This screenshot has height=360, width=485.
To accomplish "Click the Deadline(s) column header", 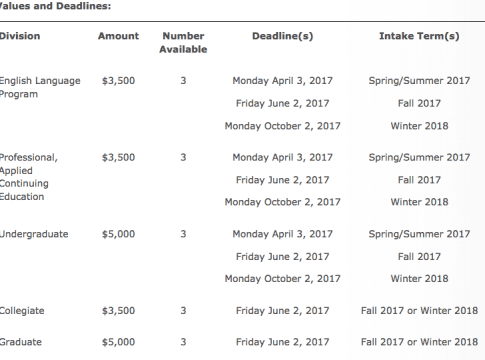I will coord(283,36).
